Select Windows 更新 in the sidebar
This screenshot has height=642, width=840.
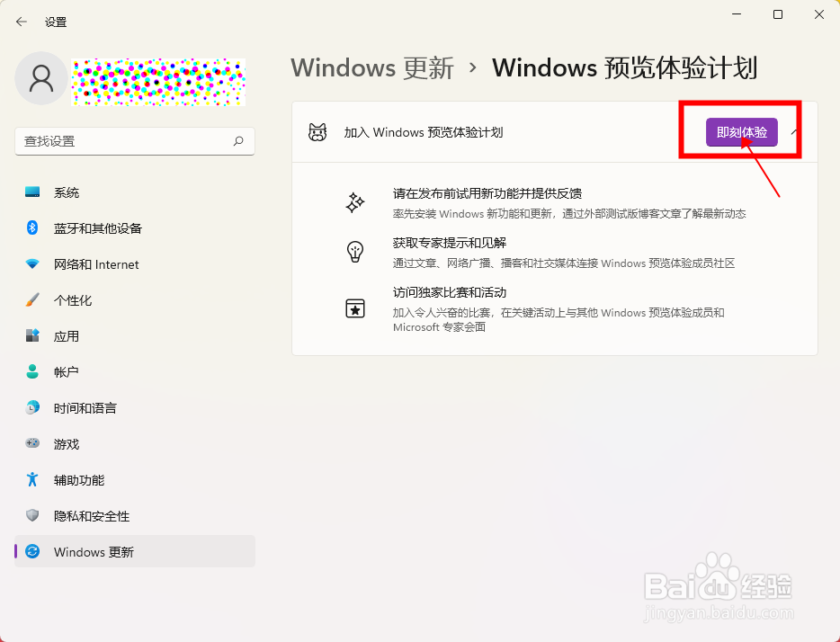coord(135,551)
